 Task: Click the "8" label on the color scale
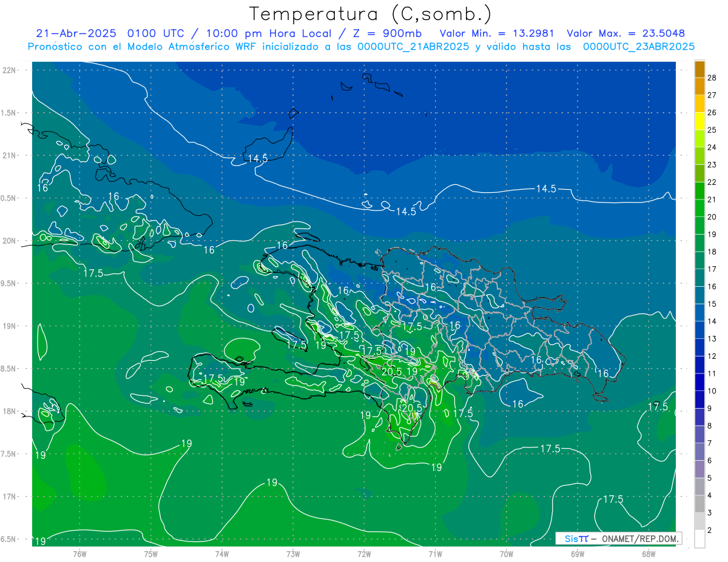coord(710,426)
